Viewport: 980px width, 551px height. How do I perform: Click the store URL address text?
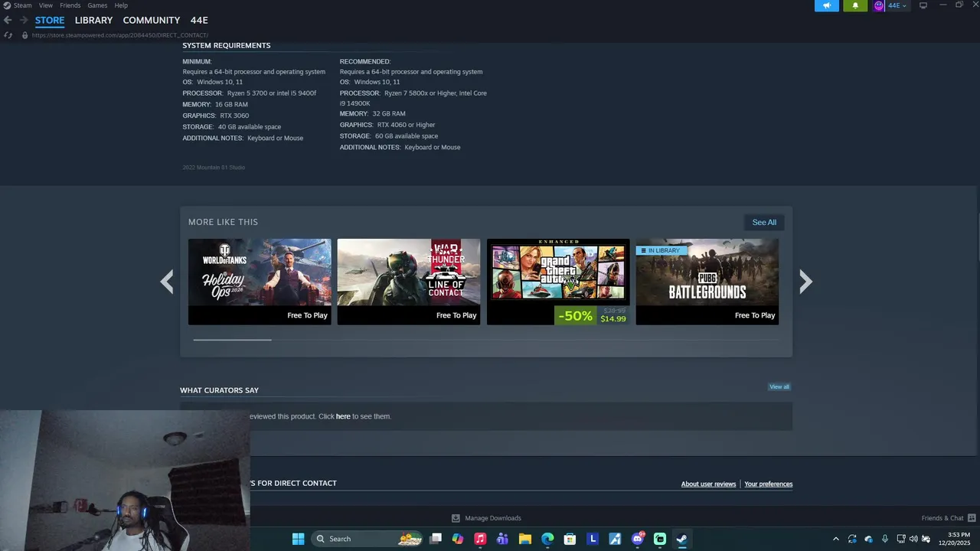(x=120, y=35)
